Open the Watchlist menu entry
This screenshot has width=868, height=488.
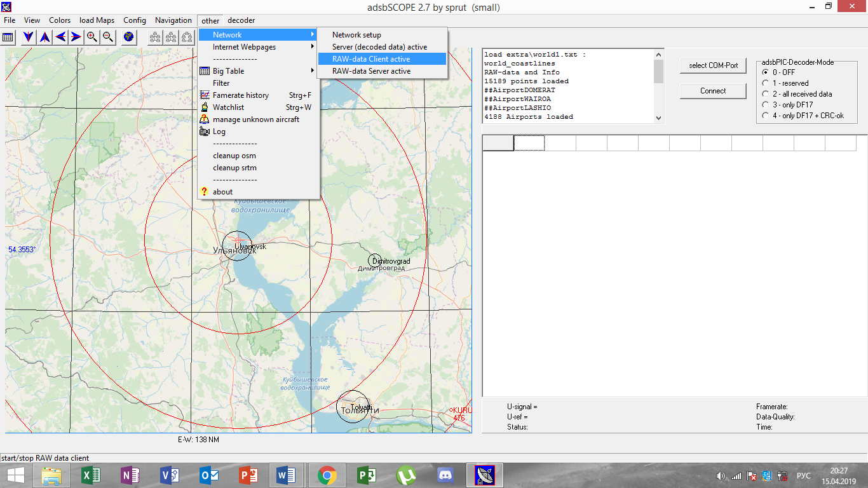[x=229, y=107]
